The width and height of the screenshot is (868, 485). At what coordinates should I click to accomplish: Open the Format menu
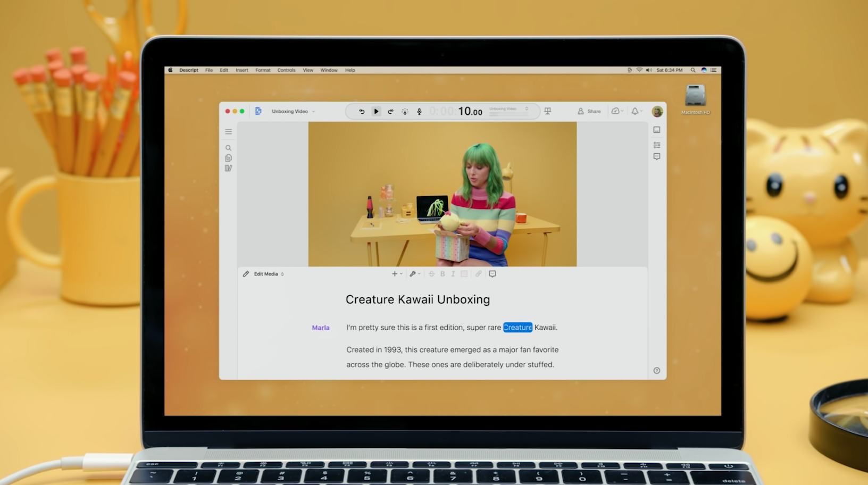263,70
